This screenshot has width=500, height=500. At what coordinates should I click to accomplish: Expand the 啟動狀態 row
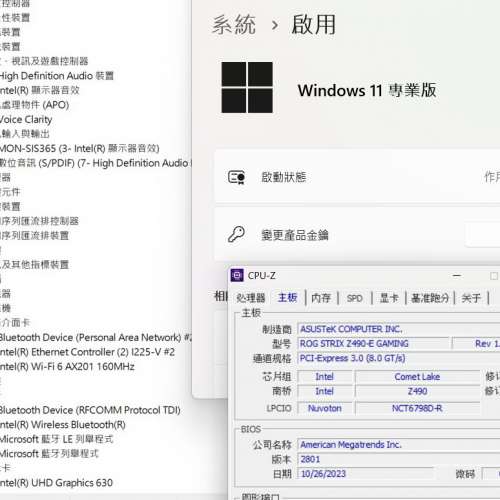[357, 177]
